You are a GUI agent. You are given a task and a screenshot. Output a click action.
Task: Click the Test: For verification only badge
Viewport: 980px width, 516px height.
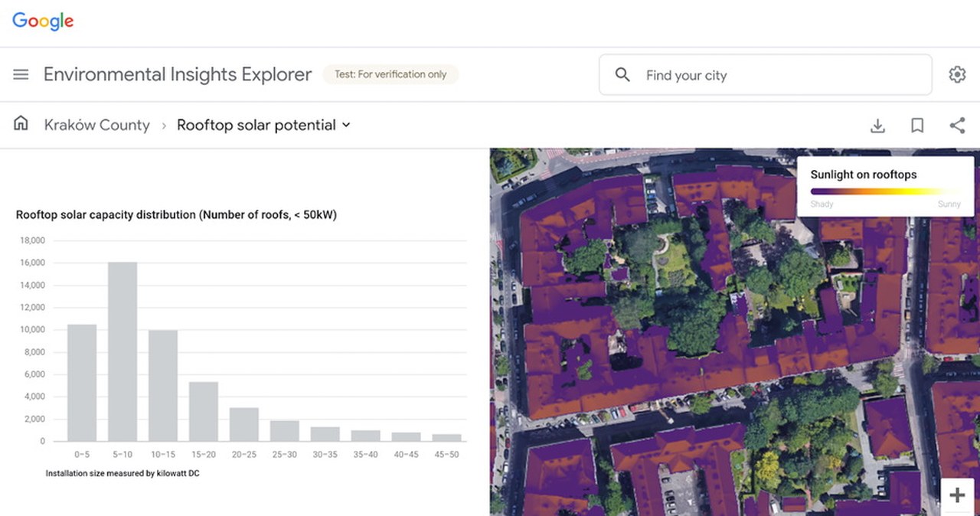pos(390,74)
